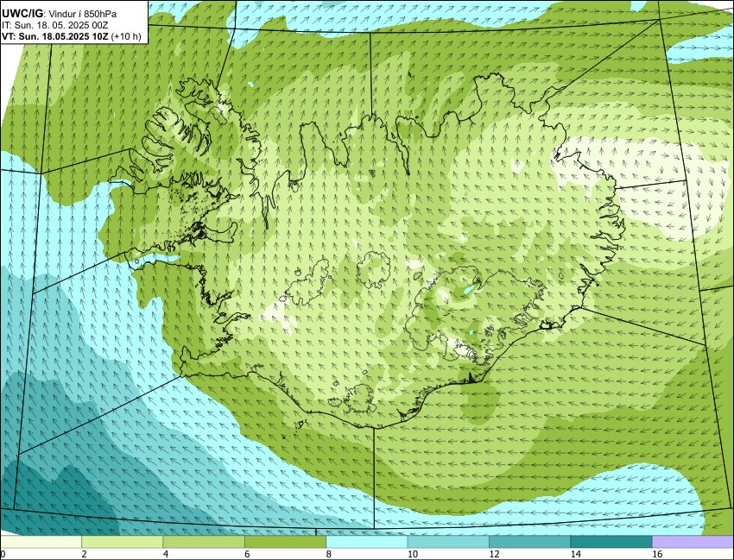734x560 pixels.
Task: Click the legend label "6"
Action: (x=247, y=554)
